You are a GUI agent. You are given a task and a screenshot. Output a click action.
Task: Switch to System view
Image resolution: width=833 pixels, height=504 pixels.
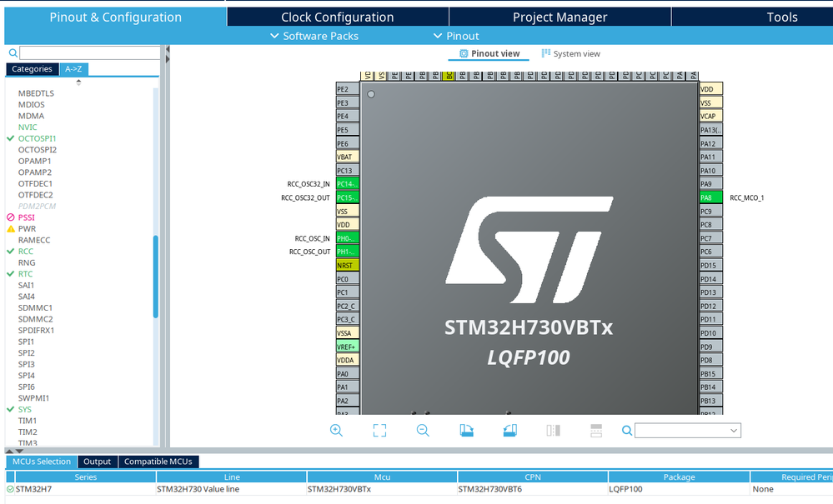[570, 53]
